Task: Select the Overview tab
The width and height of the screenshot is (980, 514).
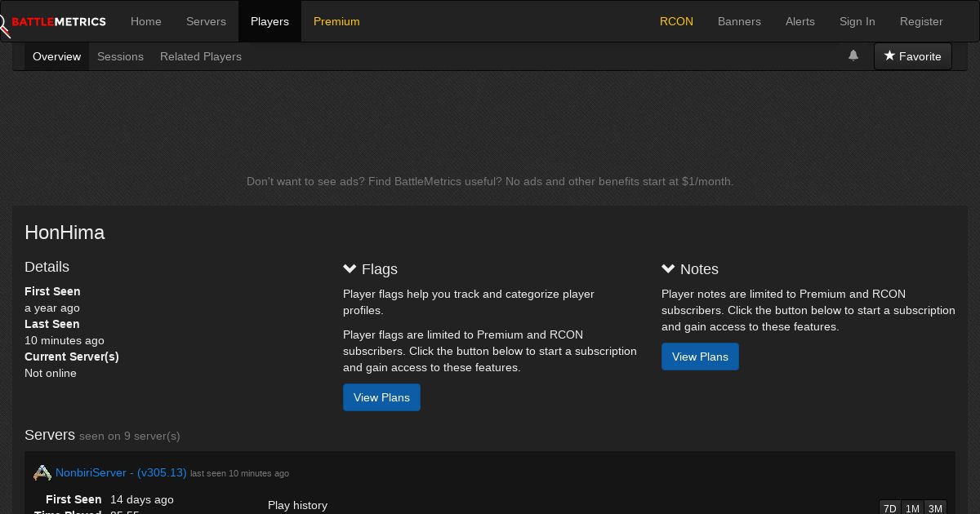Action: point(56,56)
